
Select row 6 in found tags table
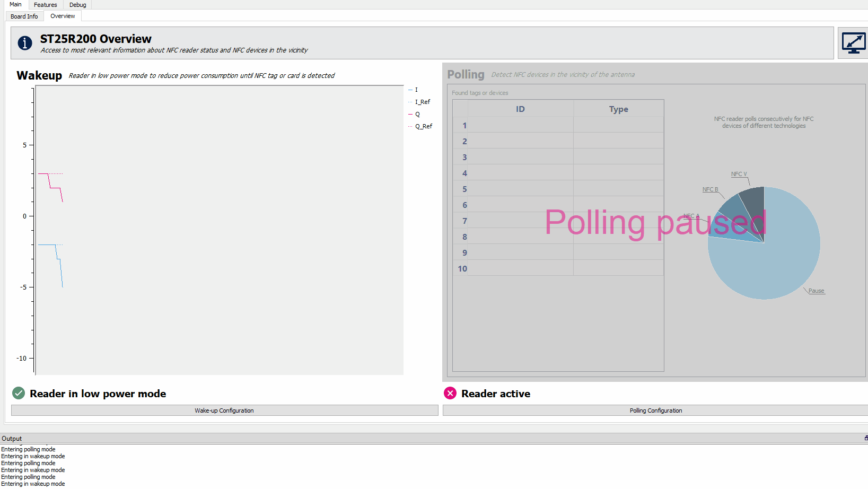[558, 205]
